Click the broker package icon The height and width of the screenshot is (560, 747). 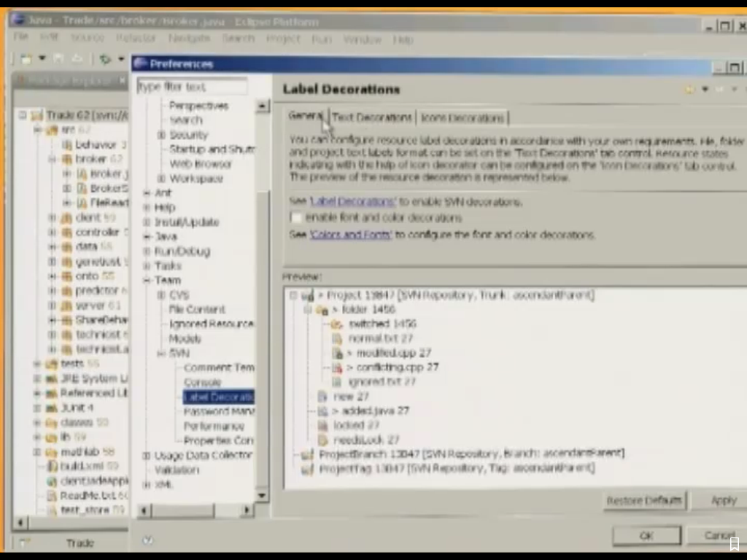(67, 159)
